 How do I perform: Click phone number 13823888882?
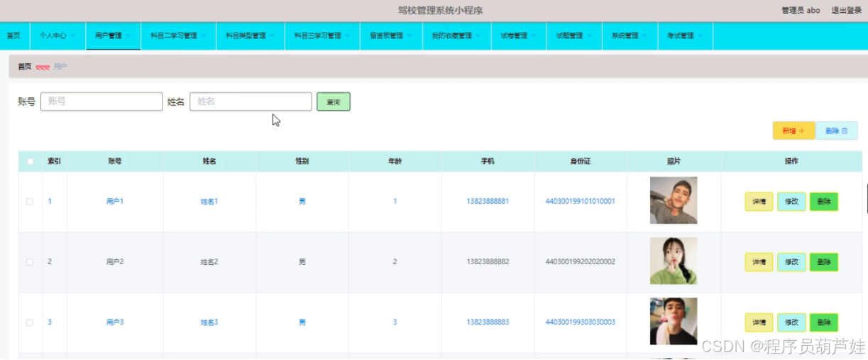[x=488, y=262]
